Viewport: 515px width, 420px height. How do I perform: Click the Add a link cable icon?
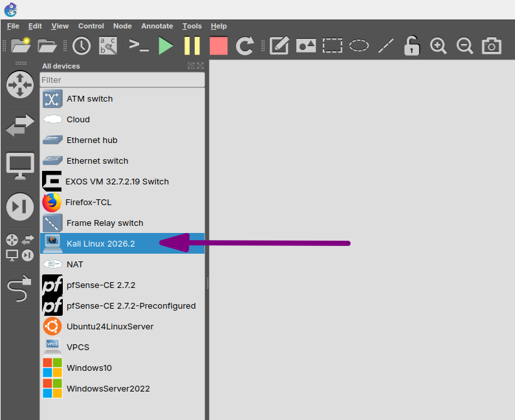click(19, 288)
